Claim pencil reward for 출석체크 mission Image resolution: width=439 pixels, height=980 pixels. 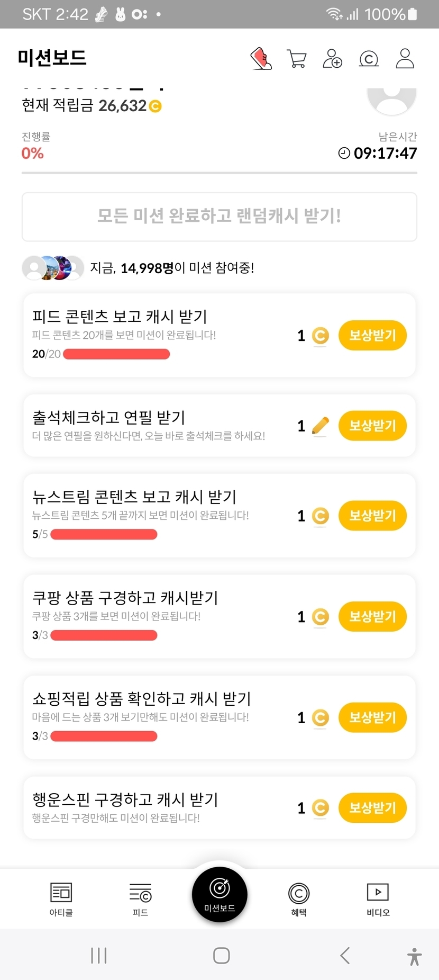click(372, 426)
